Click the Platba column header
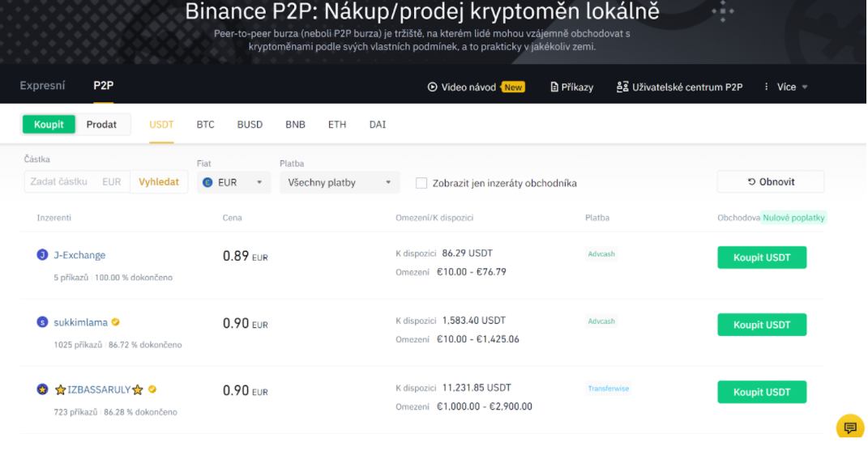This screenshot has width=868, height=468. [x=597, y=218]
